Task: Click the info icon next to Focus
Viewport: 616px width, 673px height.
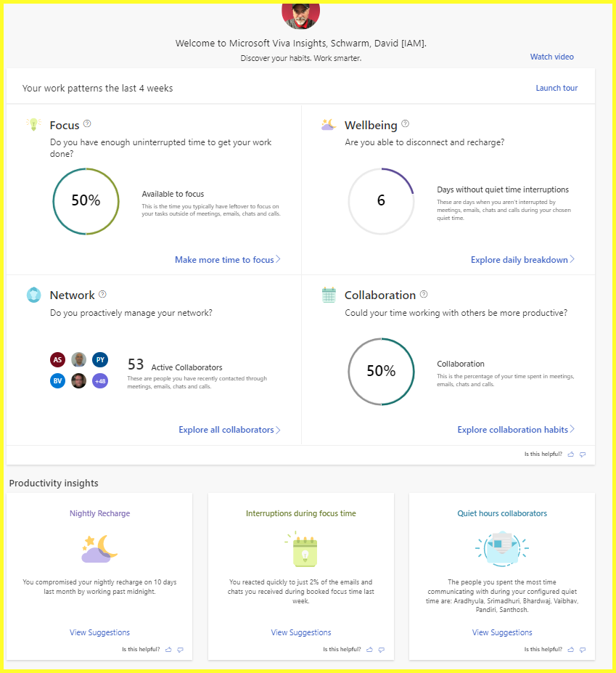Action: tap(87, 124)
